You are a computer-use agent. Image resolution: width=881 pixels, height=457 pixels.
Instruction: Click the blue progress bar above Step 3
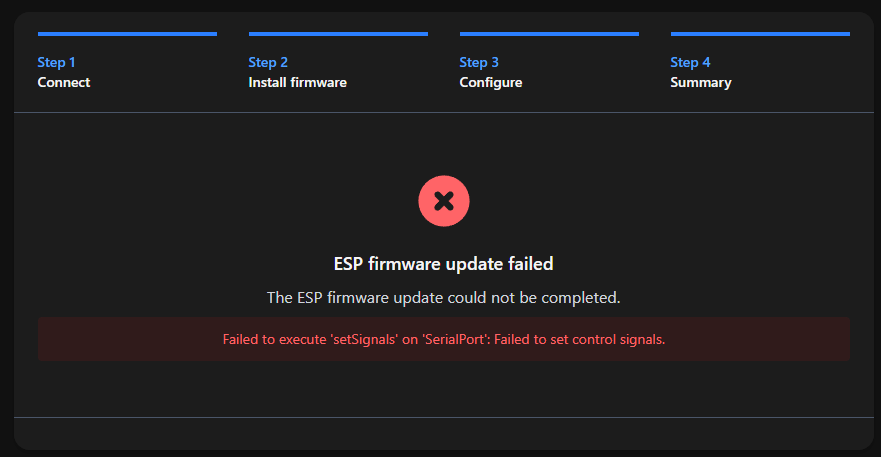(549, 34)
